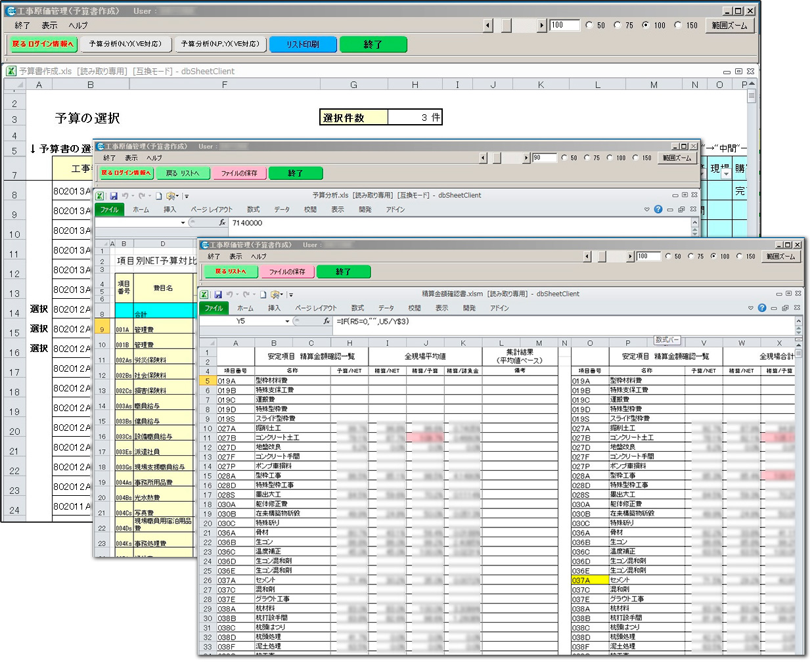Click the fx function icon in the 予算分析.xls window
812x662 pixels.
click(x=222, y=223)
